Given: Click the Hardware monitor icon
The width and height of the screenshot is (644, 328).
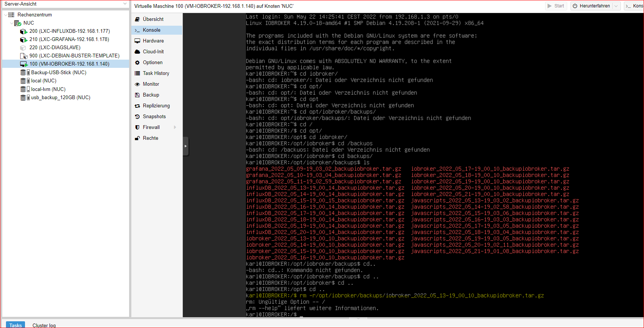Looking at the screenshot, I should [137, 41].
